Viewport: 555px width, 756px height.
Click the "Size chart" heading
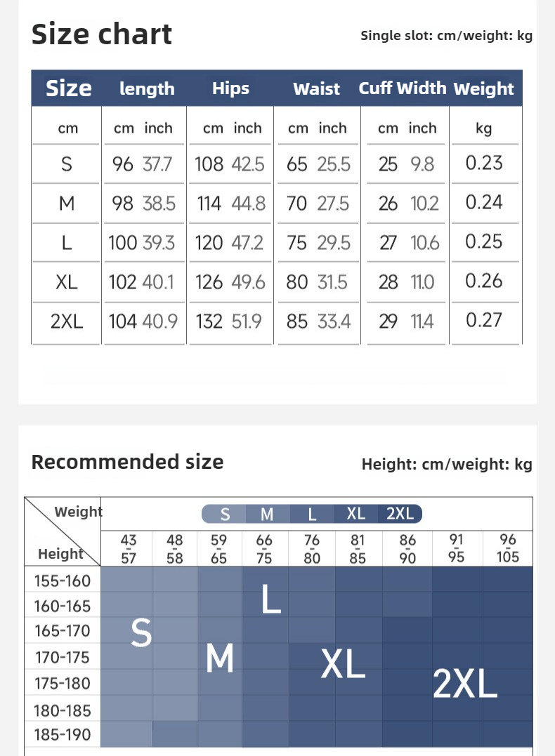pyautogui.click(x=102, y=34)
